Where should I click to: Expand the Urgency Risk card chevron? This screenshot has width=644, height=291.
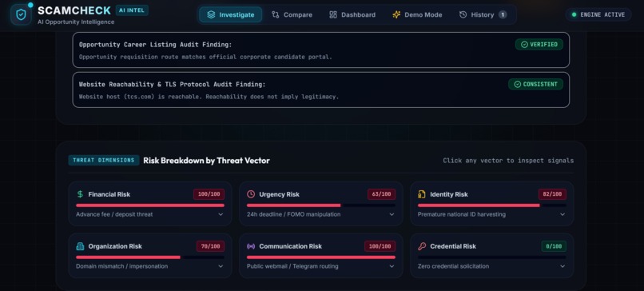392,214
